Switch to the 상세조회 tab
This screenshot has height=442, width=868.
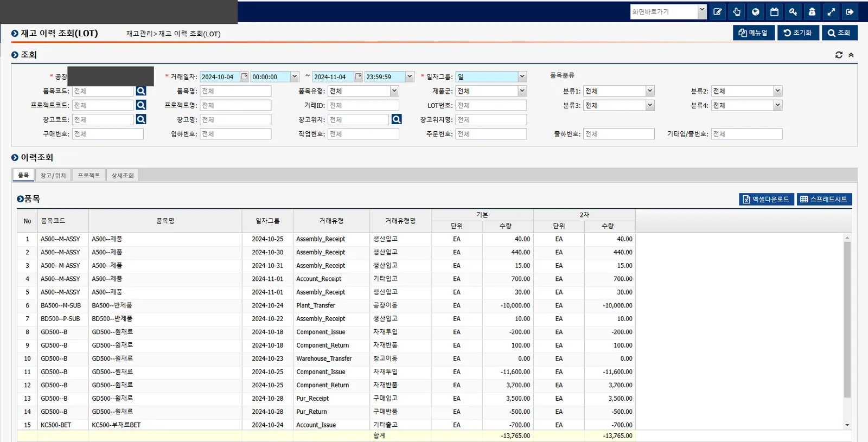click(x=123, y=175)
